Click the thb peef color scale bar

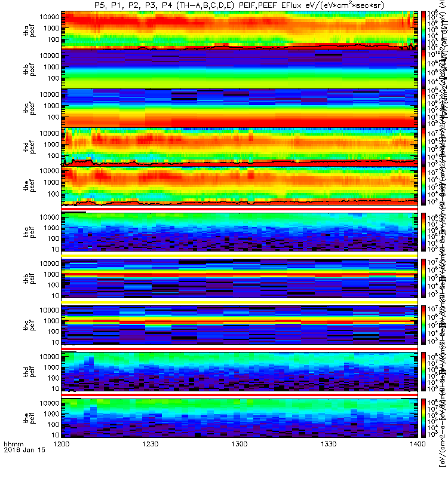click(424, 69)
